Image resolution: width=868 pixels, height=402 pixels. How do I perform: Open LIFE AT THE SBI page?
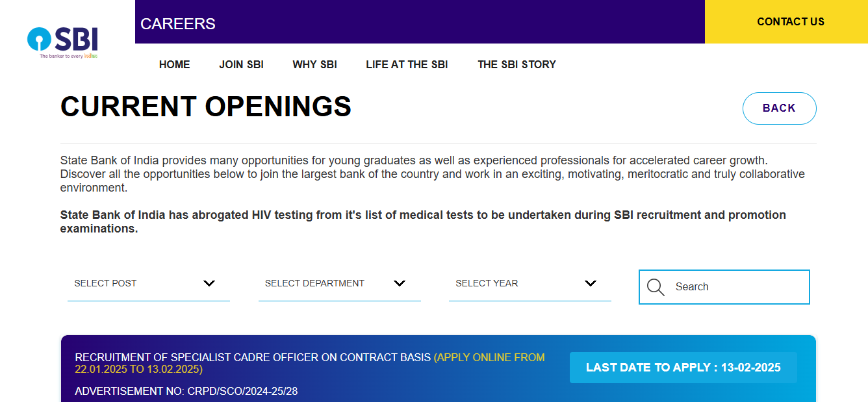[407, 64]
